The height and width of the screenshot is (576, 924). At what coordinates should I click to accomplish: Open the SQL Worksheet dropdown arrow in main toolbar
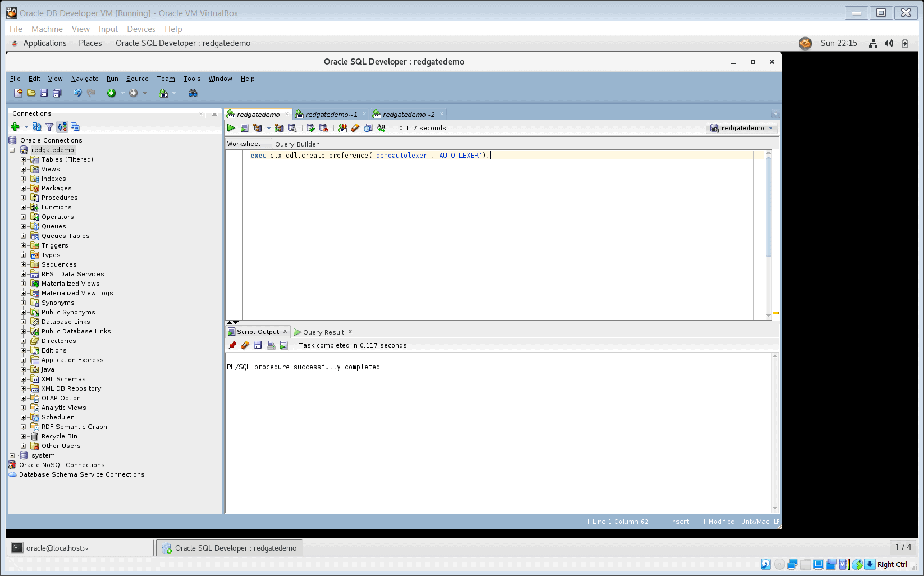[x=174, y=93]
